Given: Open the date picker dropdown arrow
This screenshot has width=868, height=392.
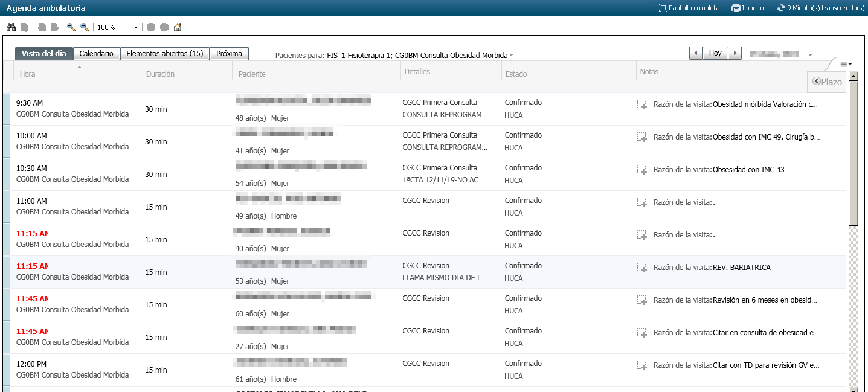Looking at the screenshot, I should click(810, 55).
